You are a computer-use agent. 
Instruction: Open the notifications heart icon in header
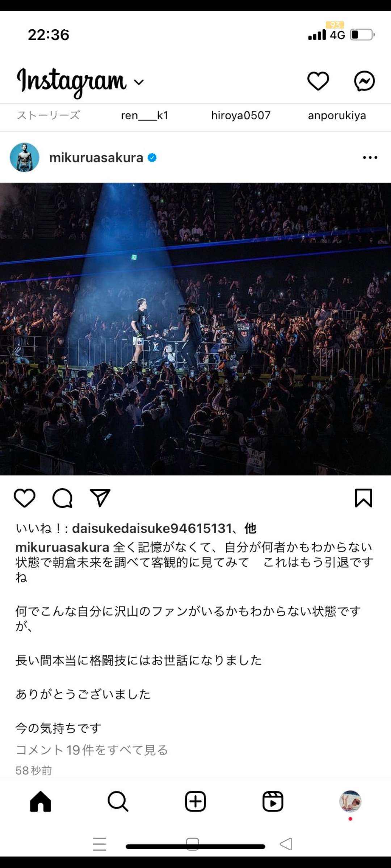point(318,81)
